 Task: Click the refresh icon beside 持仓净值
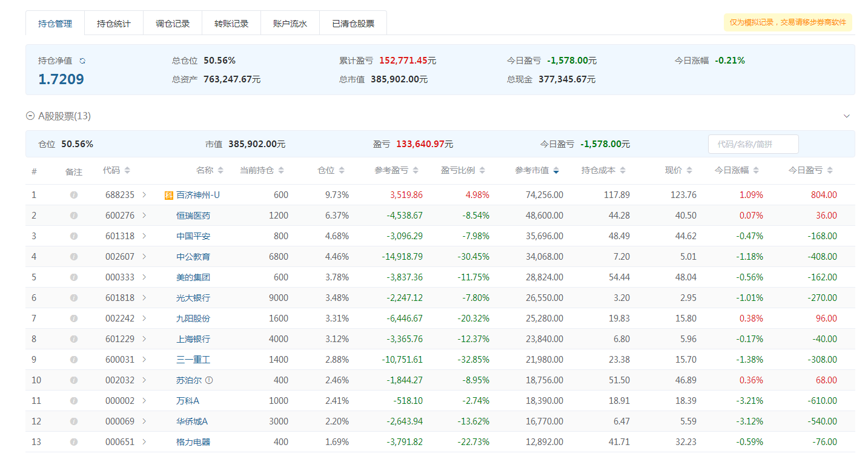coord(82,61)
